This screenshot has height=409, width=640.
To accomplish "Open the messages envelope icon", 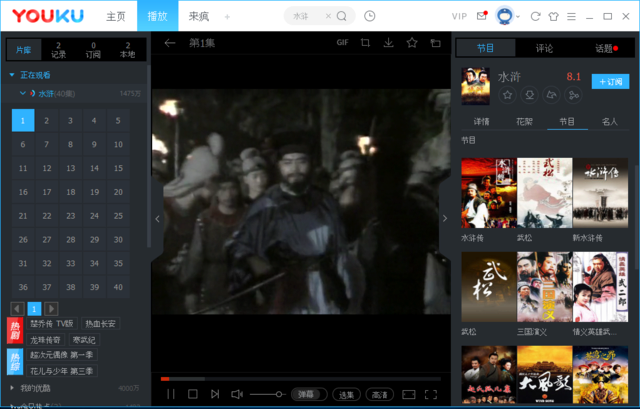I will [482, 16].
